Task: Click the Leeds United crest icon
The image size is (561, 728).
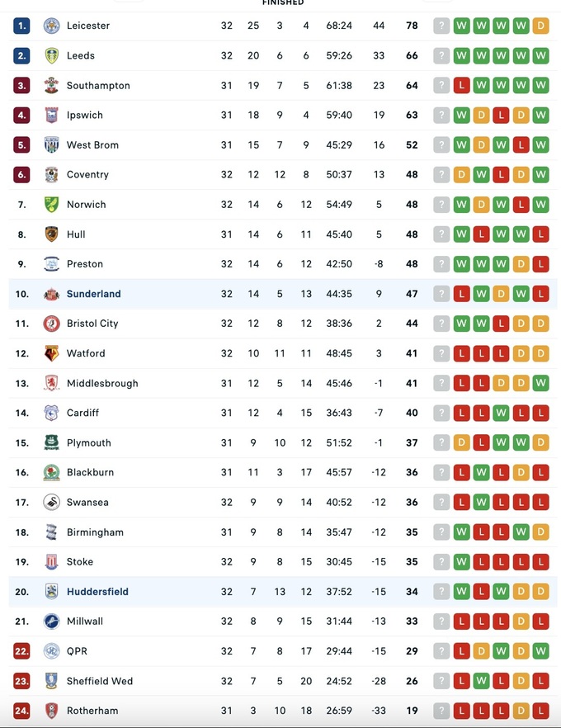Action: 51,55
